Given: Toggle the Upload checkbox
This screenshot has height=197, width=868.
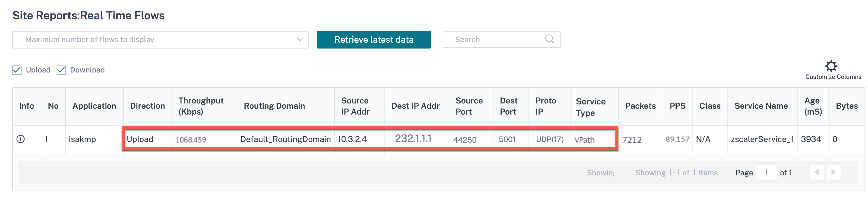Looking at the screenshot, I should 17,70.
